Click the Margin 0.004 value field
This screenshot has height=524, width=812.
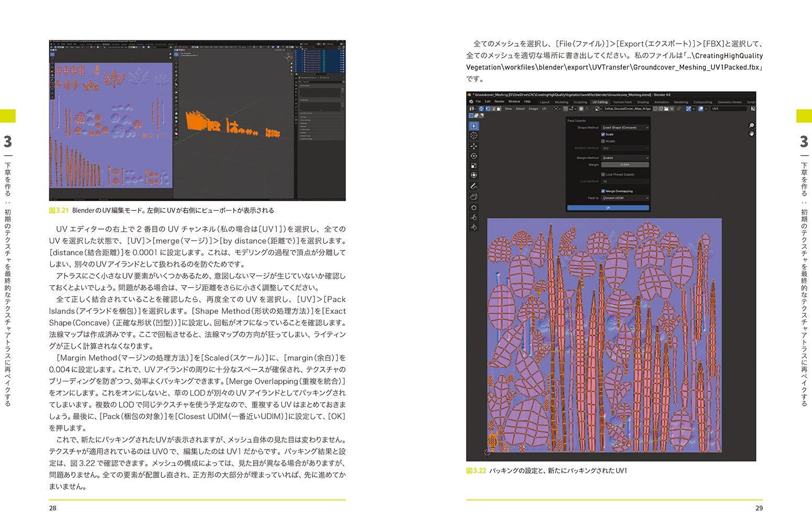pos(625,165)
